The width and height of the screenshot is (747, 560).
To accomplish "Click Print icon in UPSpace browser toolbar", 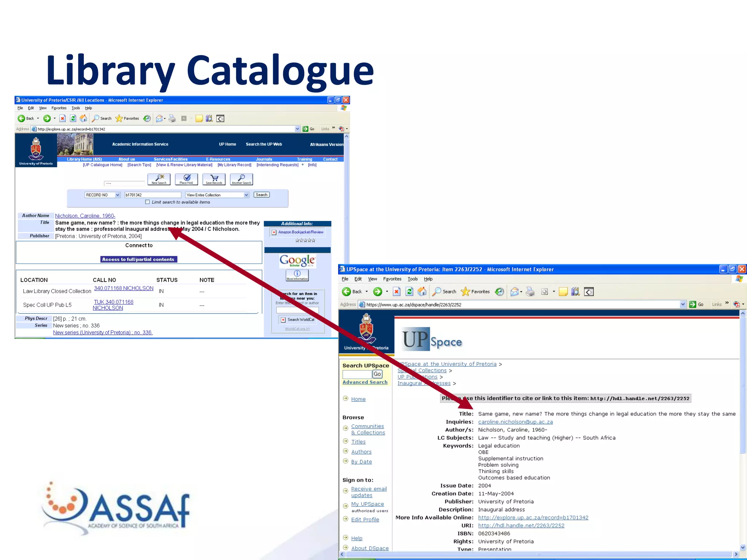I will pos(530,292).
